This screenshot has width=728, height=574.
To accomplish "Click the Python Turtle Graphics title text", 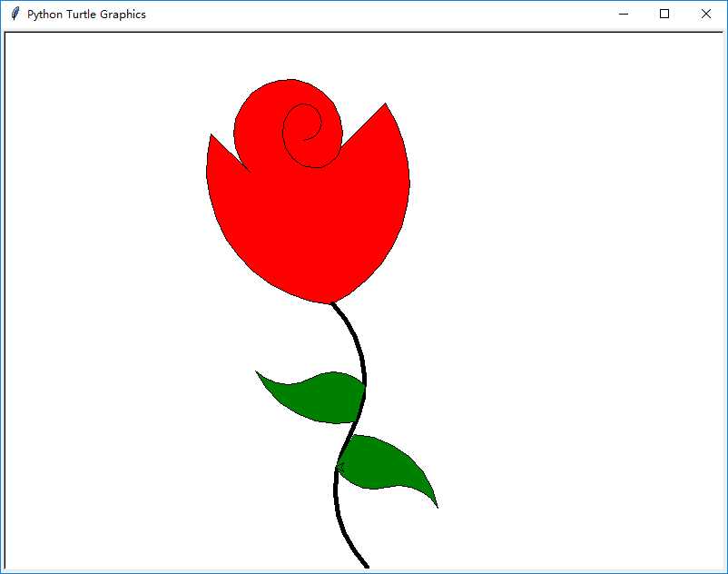I will (x=86, y=15).
